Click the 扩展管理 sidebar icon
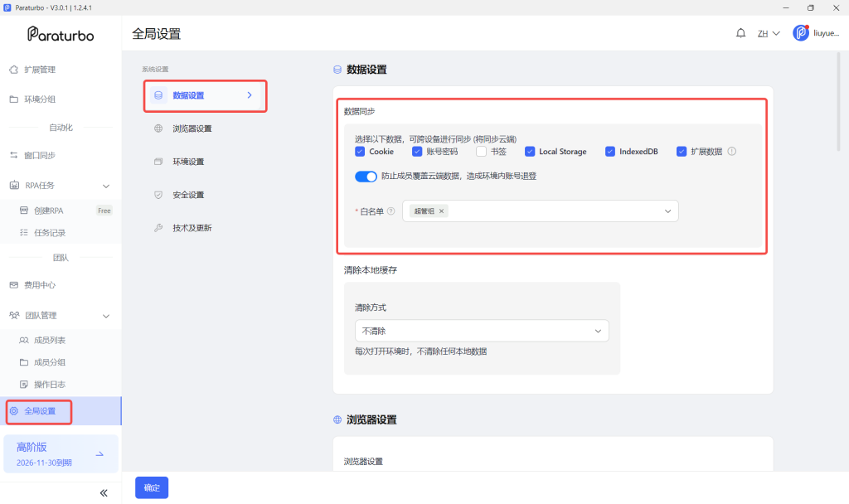Image resolution: width=849 pixels, height=504 pixels. tap(14, 70)
